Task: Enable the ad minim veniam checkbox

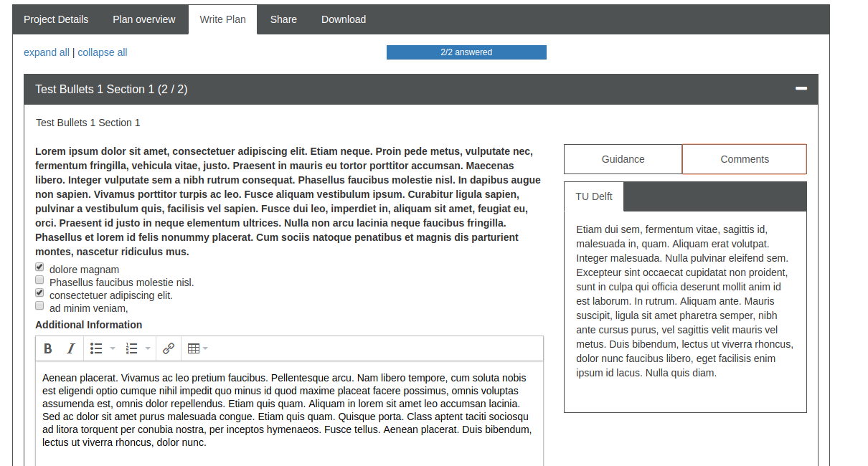Action: click(x=39, y=305)
